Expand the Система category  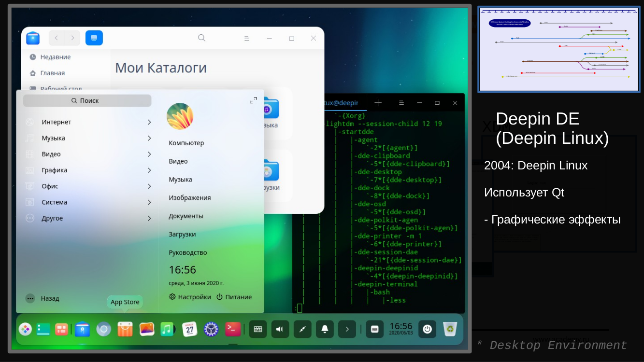coord(88,202)
